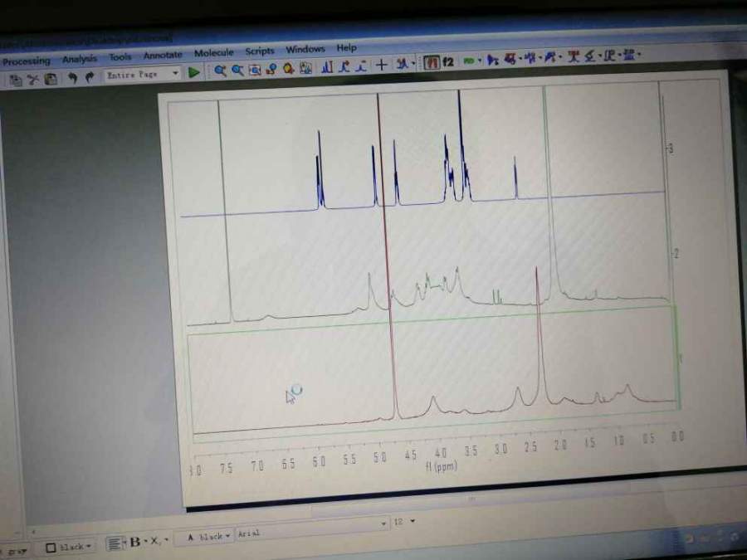Click the red Apodization icon

click(510, 59)
